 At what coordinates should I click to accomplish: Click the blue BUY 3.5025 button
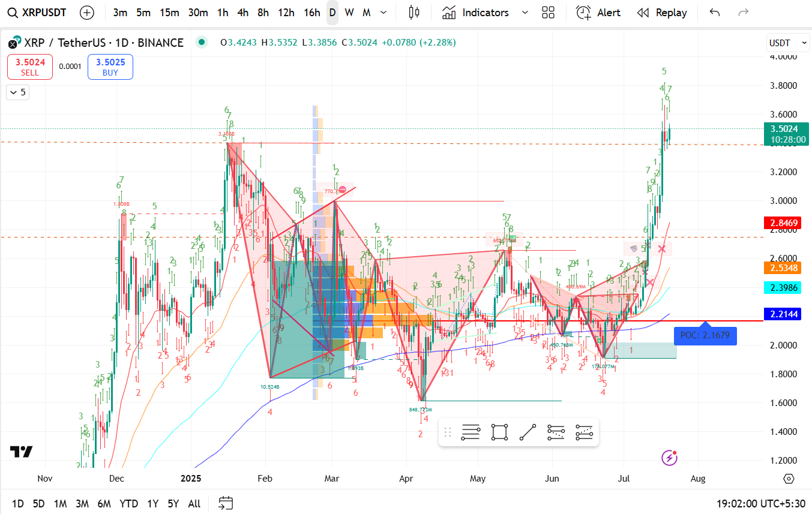[x=110, y=67]
